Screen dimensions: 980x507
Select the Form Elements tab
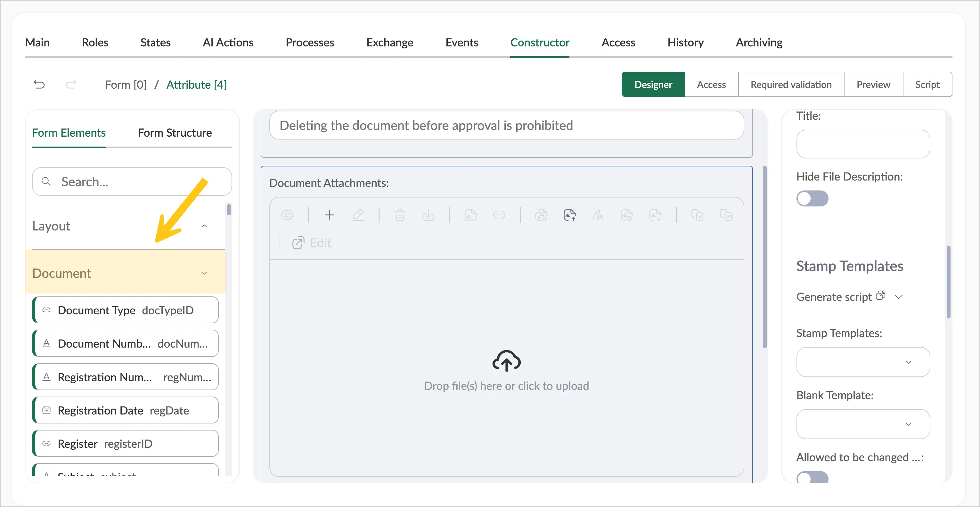click(69, 133)
